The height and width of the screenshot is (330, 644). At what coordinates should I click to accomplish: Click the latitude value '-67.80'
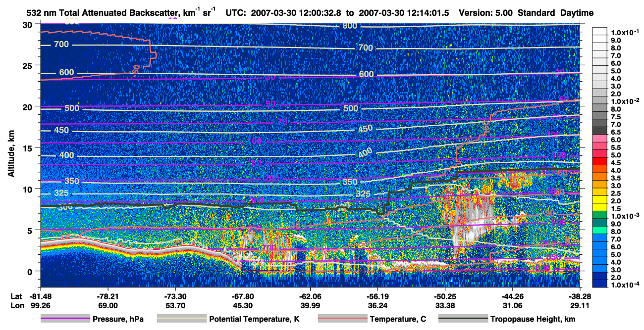[242, 297]
